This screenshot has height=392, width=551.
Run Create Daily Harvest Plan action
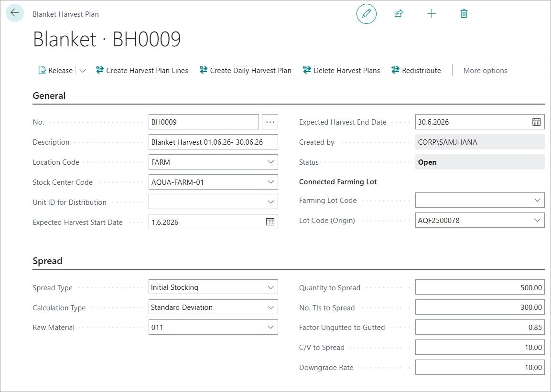(x=246, y=71)
